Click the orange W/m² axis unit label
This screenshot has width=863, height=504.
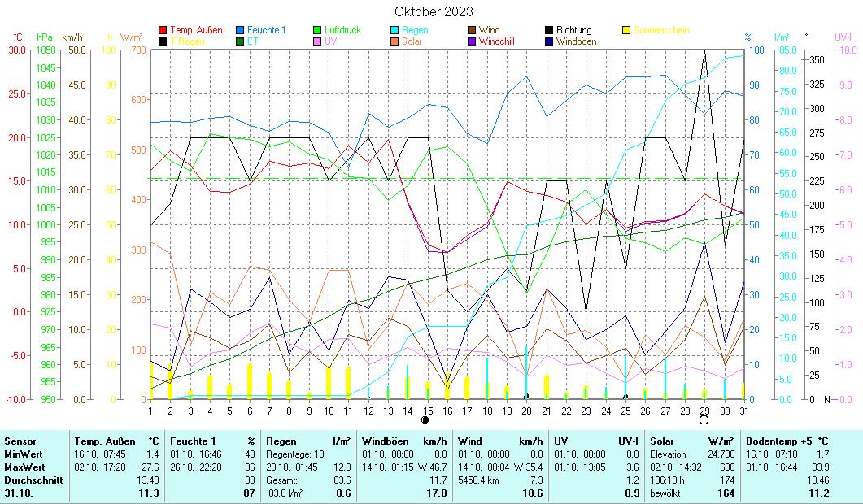pyautogui.click(x=132, y=37)
